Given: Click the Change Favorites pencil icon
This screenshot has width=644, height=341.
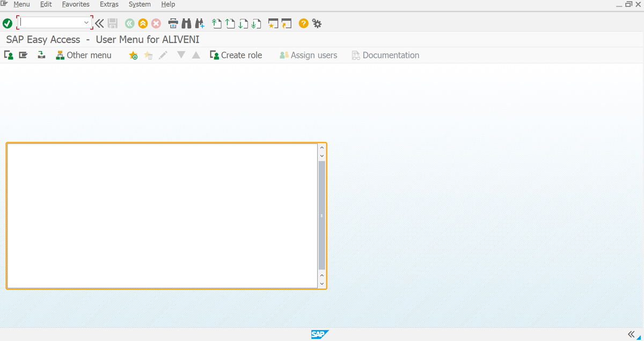Looking at the screenshot, I should click(x=163, y=55).
